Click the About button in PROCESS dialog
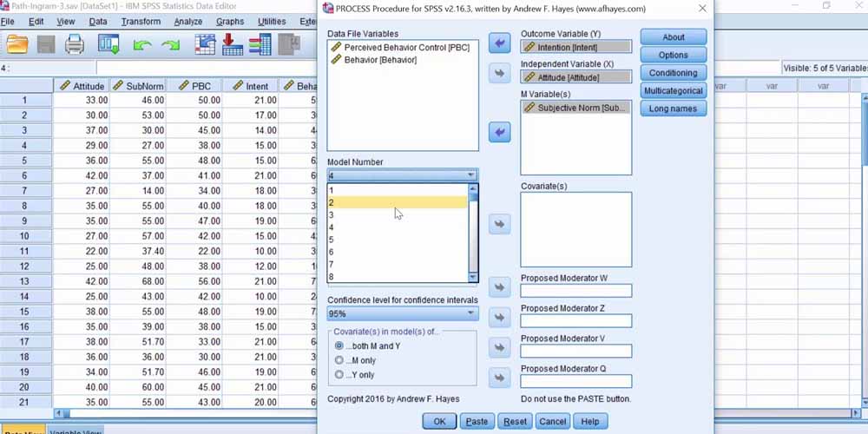 pos(674,37)
